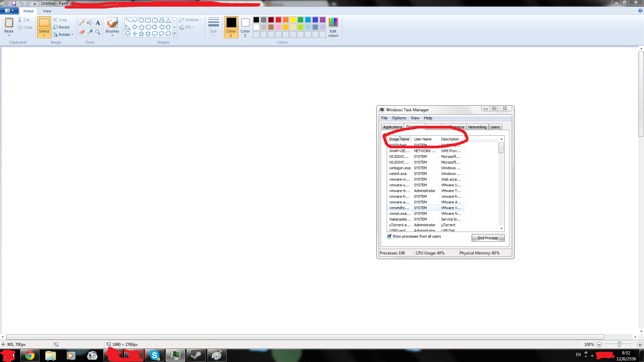Viewport: 644px width, 362px height.
Task: Open the Brushes dropdown arrow
Action: point(112,36)
